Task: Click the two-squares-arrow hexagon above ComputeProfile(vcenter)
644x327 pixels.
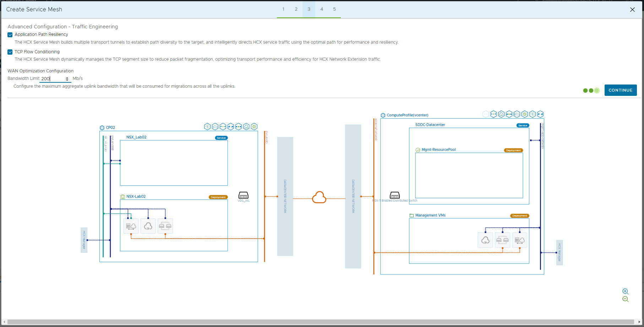Action: coord(540,114)
